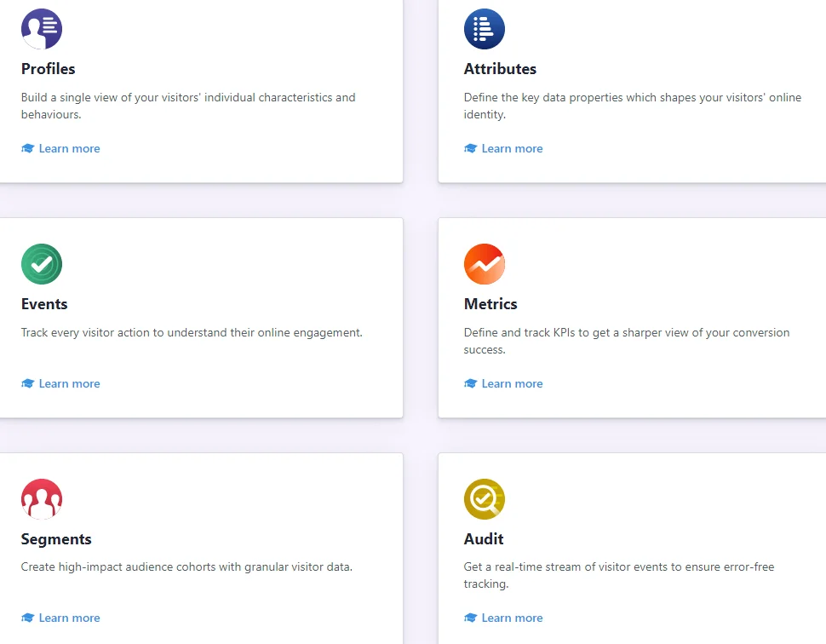The height and width of the screenshot is (644, 826).
Task: Select the Attributes heading
Action: point(500,69)
